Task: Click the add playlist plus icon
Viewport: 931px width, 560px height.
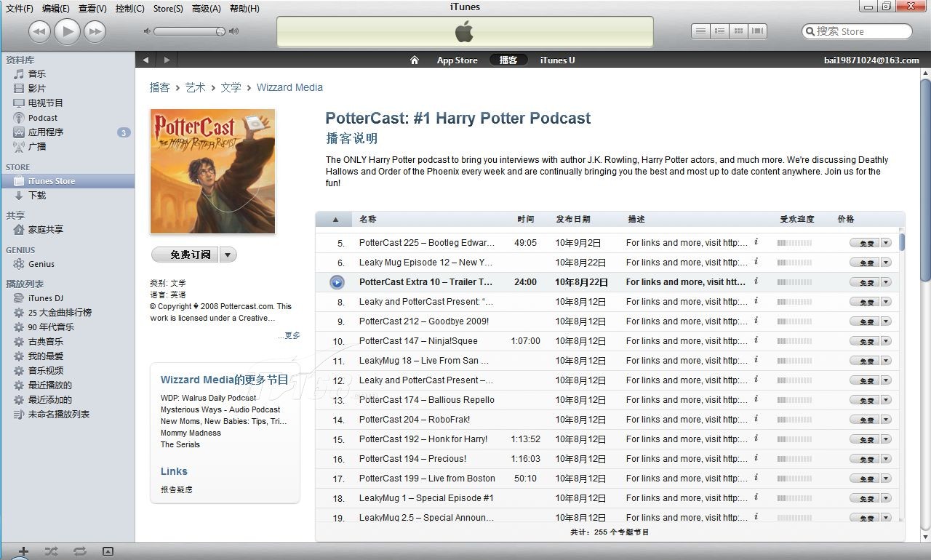Action: (x=23, y=552)
